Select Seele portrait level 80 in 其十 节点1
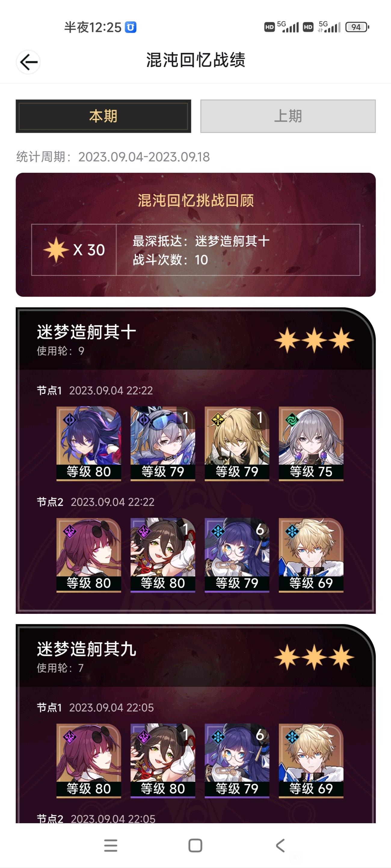 click(x=89, y=443)
